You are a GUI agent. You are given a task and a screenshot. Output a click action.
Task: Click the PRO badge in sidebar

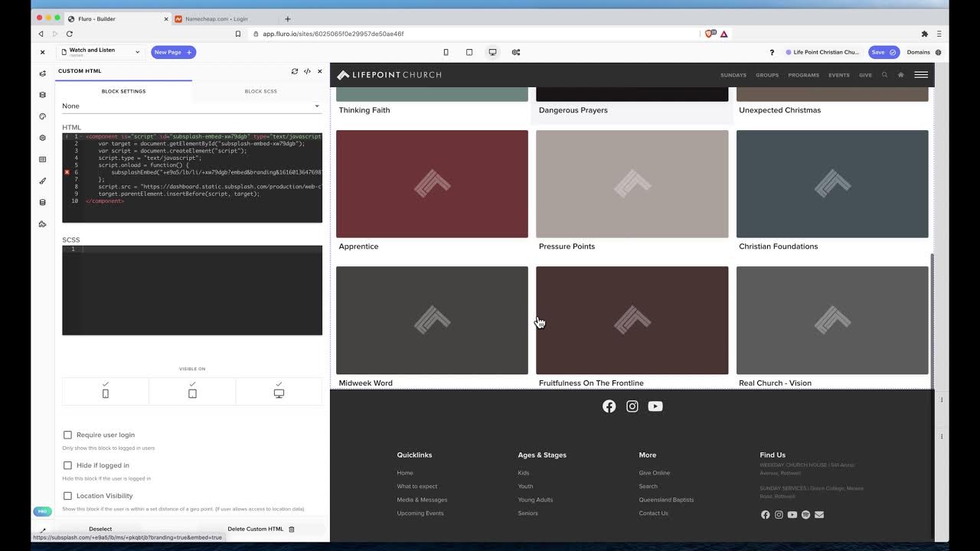click(x=42, y=511)
